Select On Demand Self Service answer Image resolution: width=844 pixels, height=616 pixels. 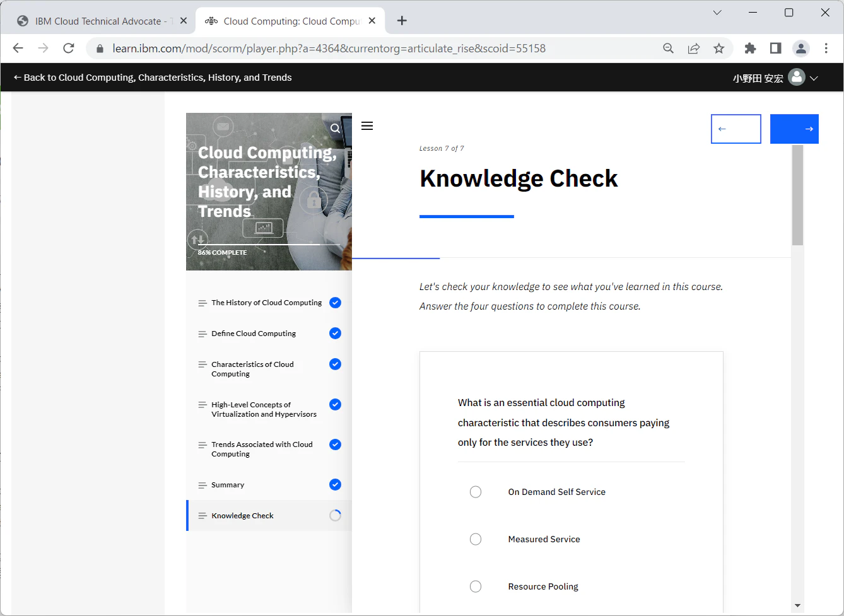pos(476,492)
